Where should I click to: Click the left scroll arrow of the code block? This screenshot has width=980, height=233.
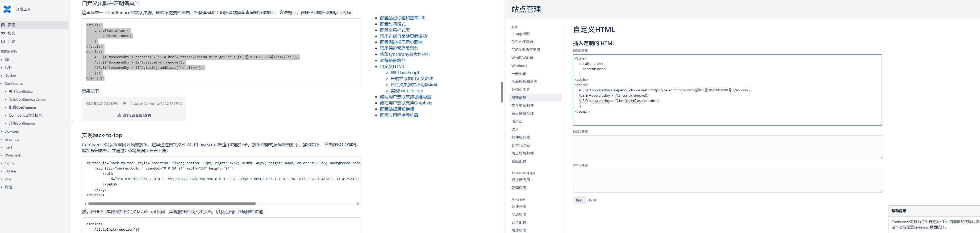click(85, 204)
